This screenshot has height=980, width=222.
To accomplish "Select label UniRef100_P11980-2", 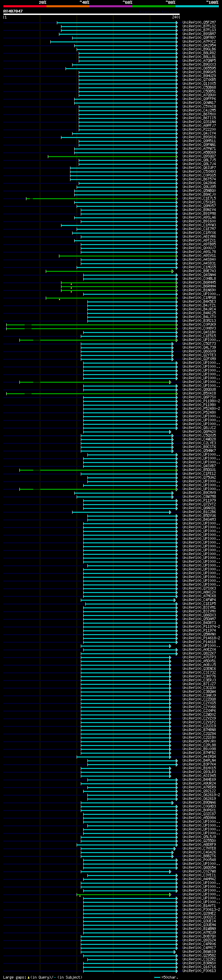I will pyautogui.click(x=201, y=401).
